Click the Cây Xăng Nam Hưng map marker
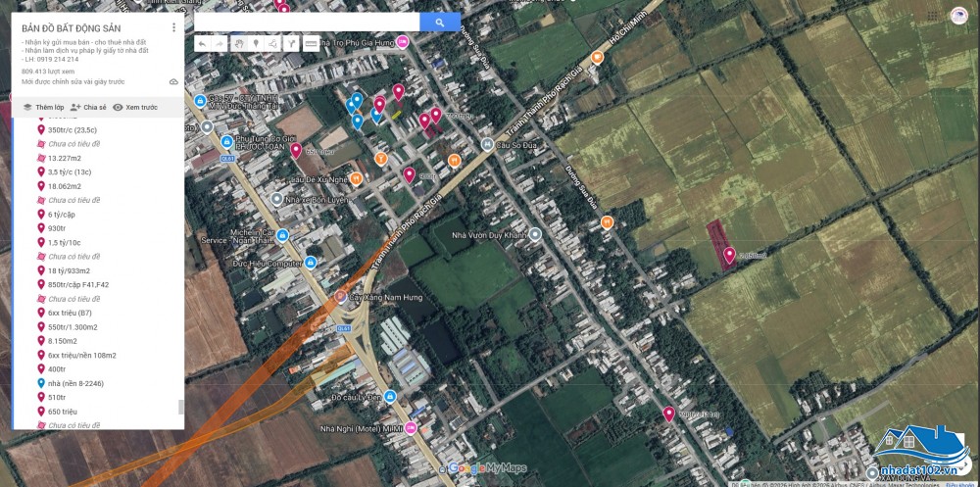Viewport: 980px width, 487px height. click(x=339, y=296)
